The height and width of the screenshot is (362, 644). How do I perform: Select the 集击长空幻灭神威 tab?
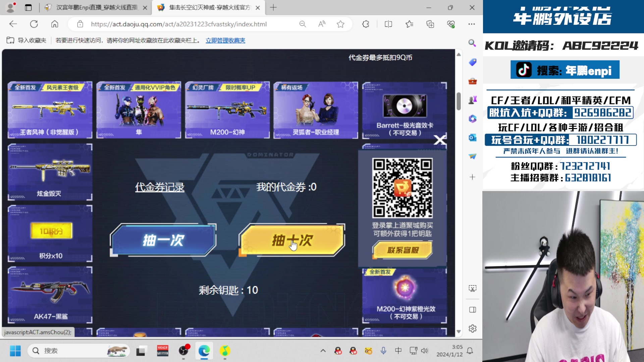pos(208,7)
